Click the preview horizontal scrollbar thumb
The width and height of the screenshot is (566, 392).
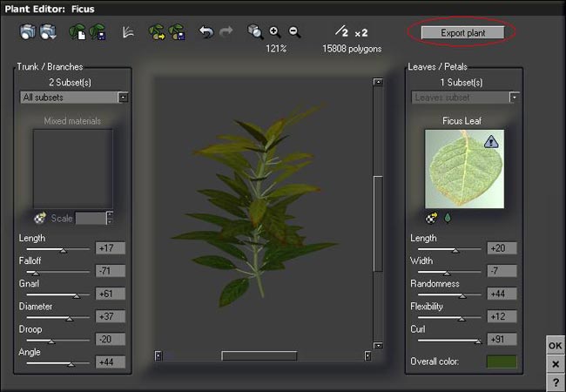click(x=259, y=356)
